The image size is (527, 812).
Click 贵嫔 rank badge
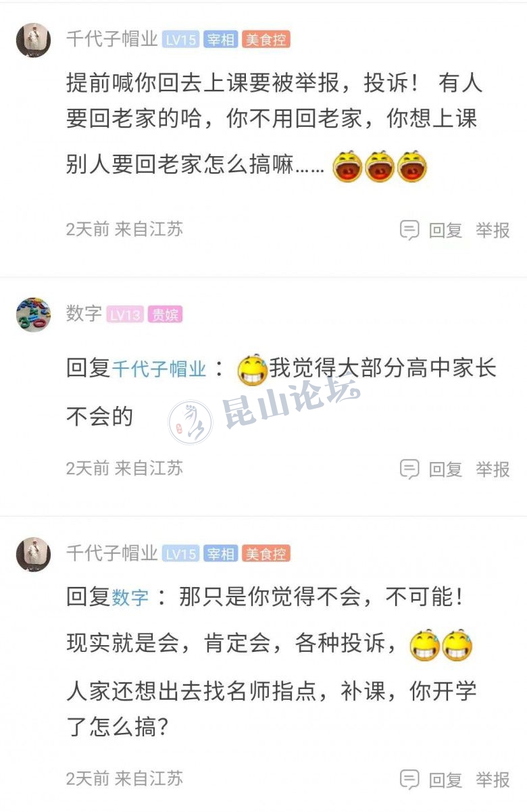point(165,314)
